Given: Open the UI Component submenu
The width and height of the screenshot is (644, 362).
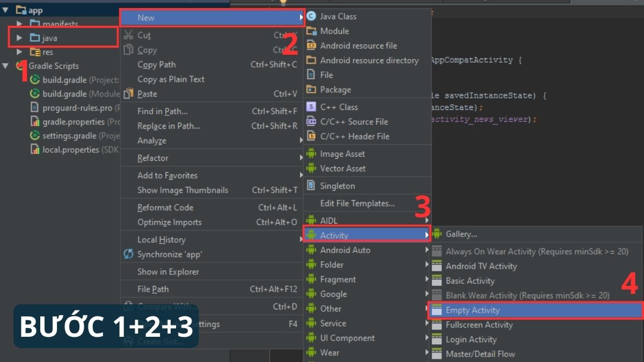Looking at the screenshot, I should pos(368,338).
